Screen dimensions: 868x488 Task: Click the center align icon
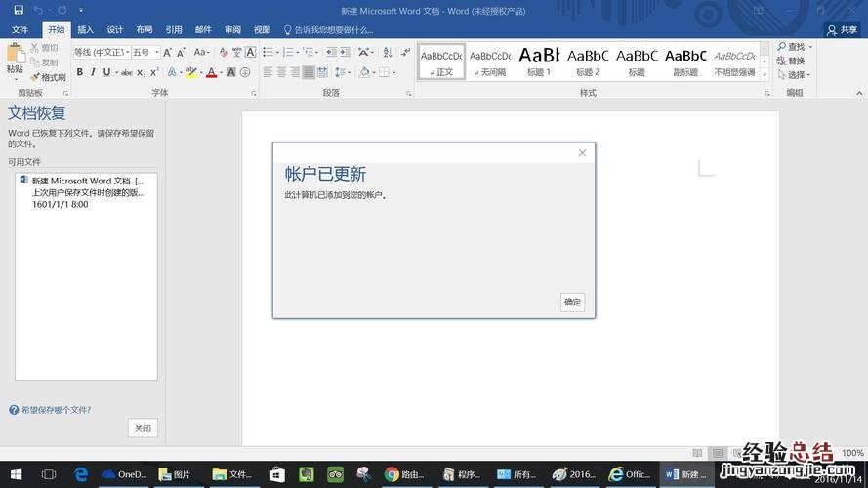tap(281, 72)
